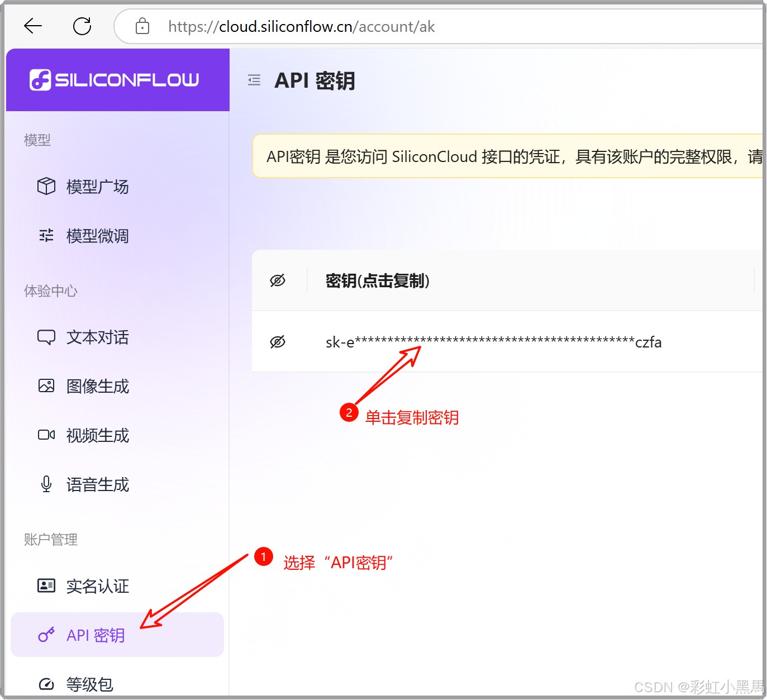Viewport: 767px width, 700px height.
Task: Click the 模型广场 cube icon
Action: click(x=46, y=186)
